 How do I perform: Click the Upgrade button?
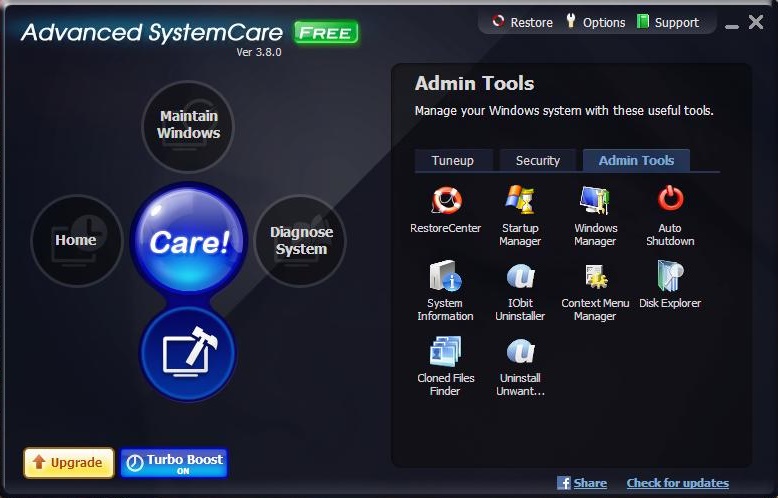[68, 463]
